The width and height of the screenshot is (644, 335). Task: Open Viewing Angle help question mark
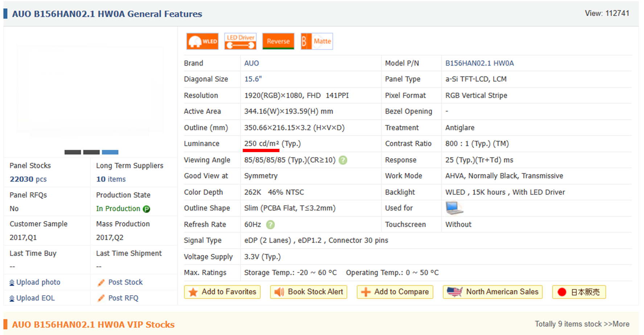(343, 160)
